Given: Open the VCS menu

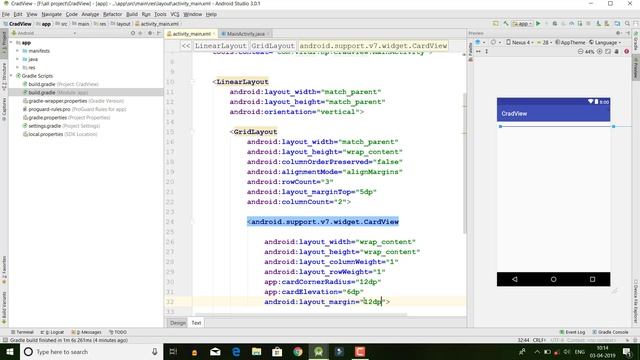Looking at the screenshot, I should 175,14.
